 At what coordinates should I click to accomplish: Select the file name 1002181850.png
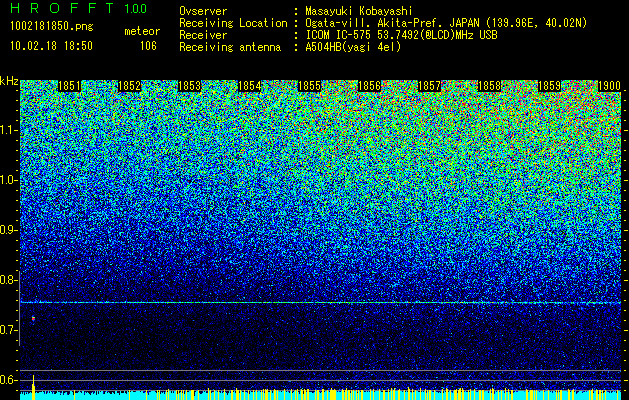pos(52,27)
